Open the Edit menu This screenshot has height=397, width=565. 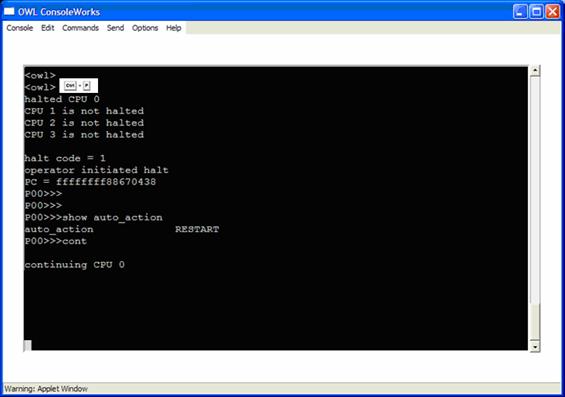pos(48,28)
